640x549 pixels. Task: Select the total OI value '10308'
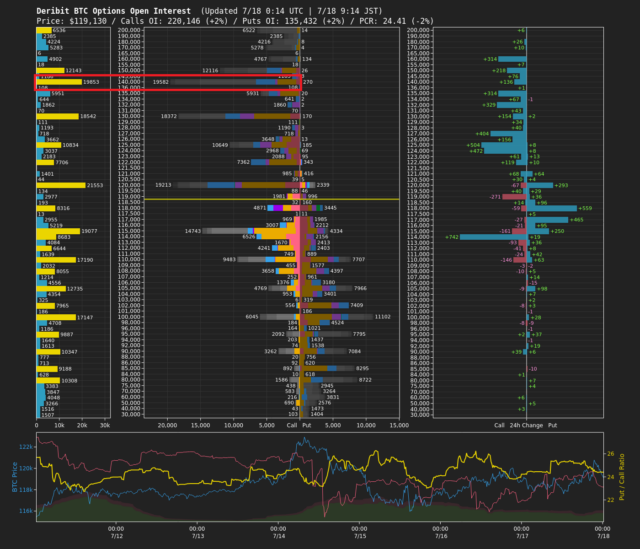(69, 380)
